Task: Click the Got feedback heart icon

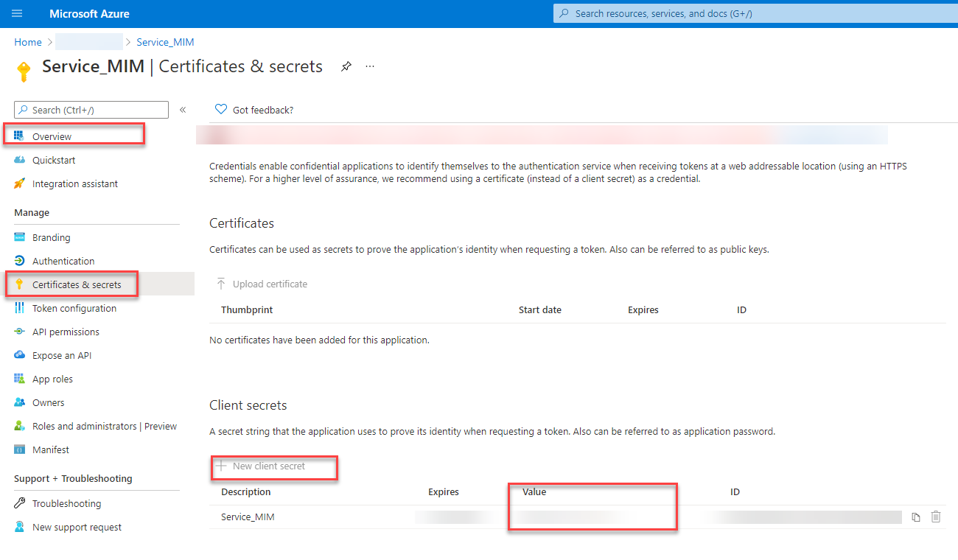Action: [220, 110]
